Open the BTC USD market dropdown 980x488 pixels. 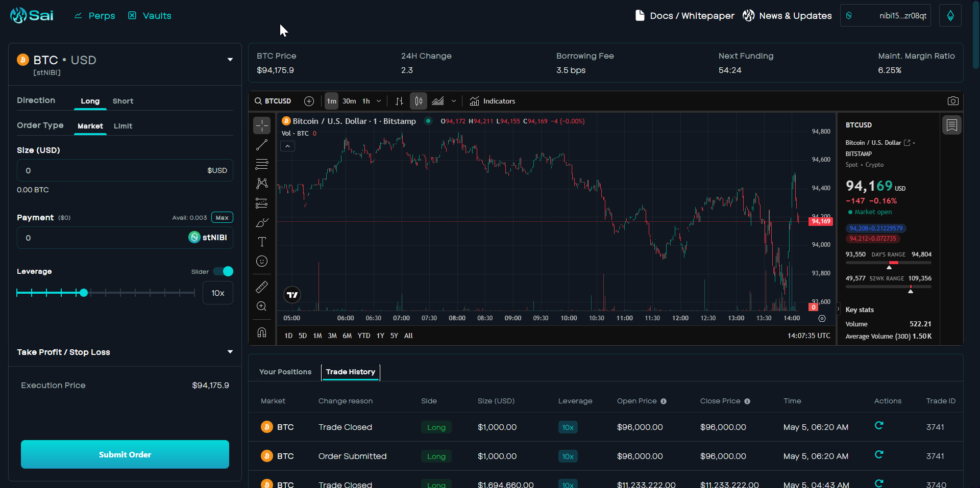point(230,60)
